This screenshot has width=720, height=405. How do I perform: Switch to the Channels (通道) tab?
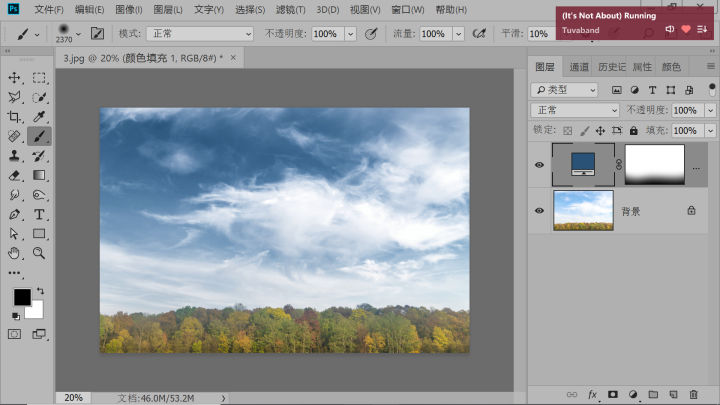[x=579, y=67]
